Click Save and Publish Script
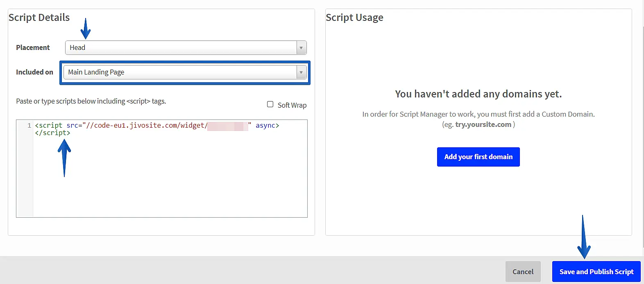The image size is (644, 284). click(596, 272)
